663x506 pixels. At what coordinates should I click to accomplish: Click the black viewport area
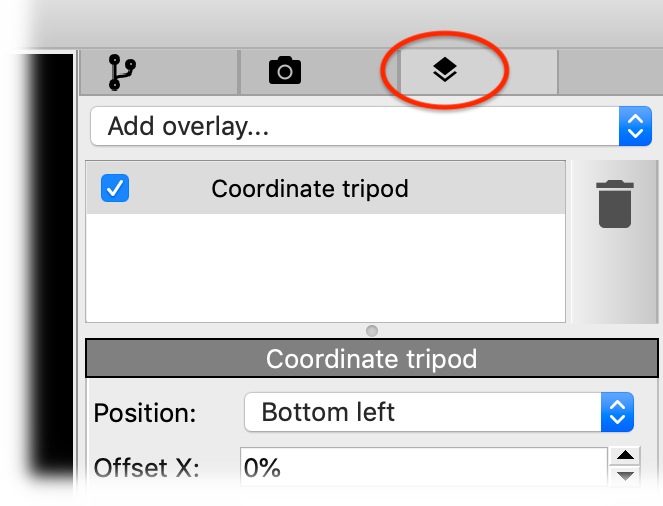pos(36,280)
